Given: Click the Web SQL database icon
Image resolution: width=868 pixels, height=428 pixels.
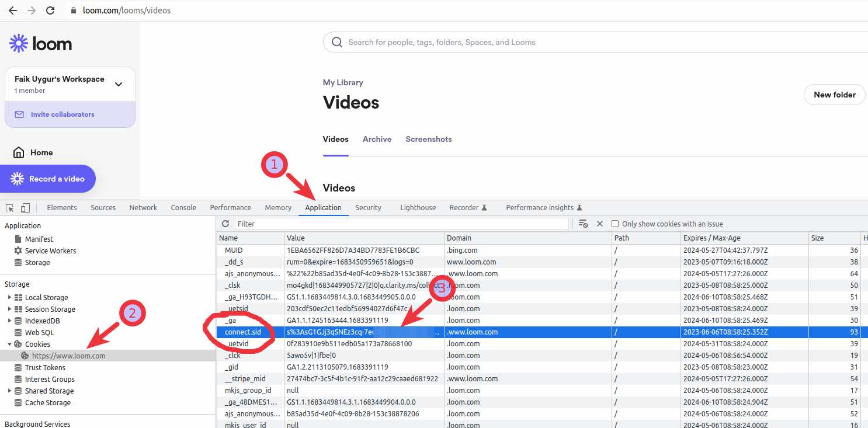Looking at the screenshot, I should click(18, 332).
